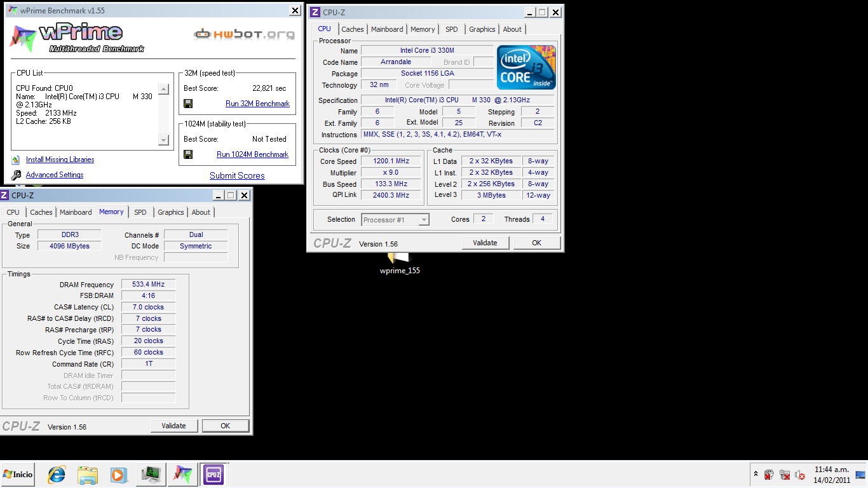The image size is (868, 488).
Task: Switch to SPD tab in CPU-Z memory window
Action: (x=140, y=212)
